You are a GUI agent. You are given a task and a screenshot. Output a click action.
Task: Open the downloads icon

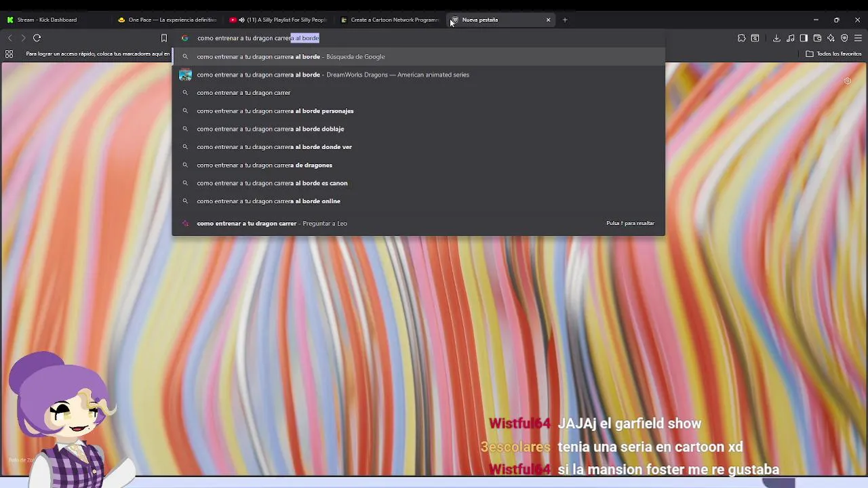tap(776, 38)
